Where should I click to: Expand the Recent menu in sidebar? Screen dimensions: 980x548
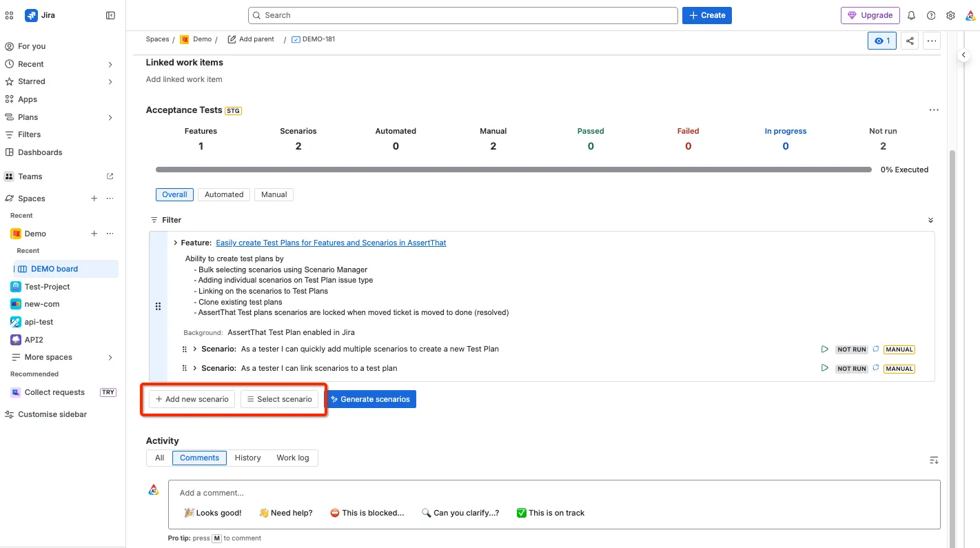pyautogui.click(x=110, y=64)
